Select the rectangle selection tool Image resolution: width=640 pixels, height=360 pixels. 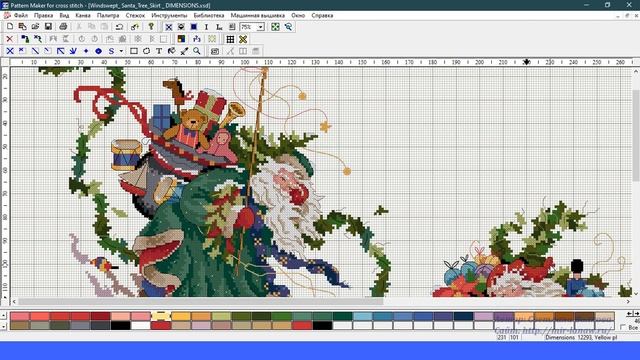pyautogui.click(x=133, y=51)
